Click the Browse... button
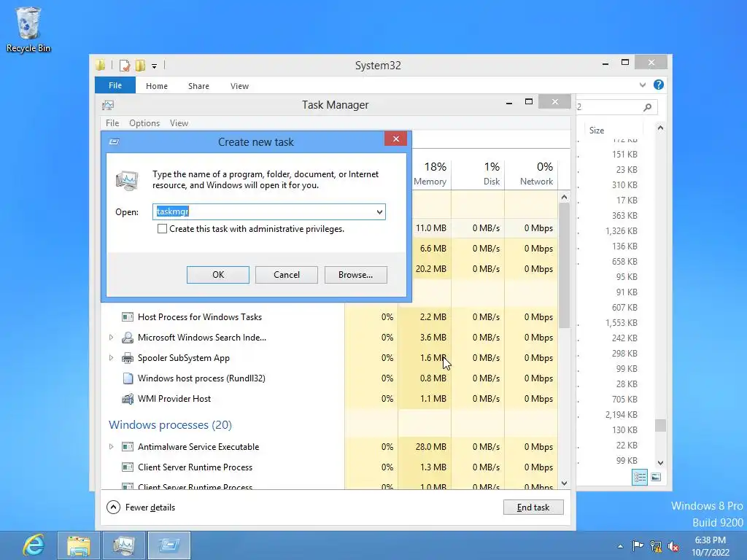 tap(355, 275)
